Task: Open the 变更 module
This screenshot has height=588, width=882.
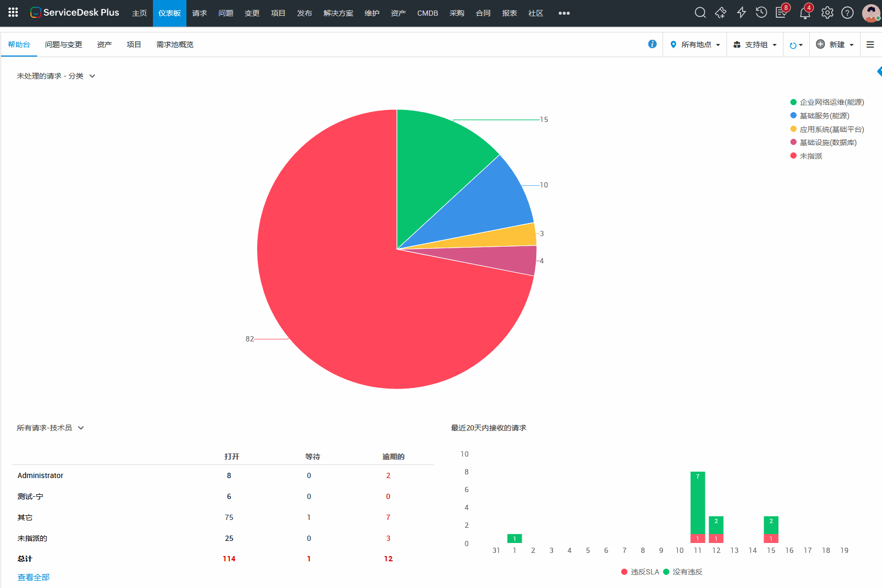Action: (x=252, y=13)
